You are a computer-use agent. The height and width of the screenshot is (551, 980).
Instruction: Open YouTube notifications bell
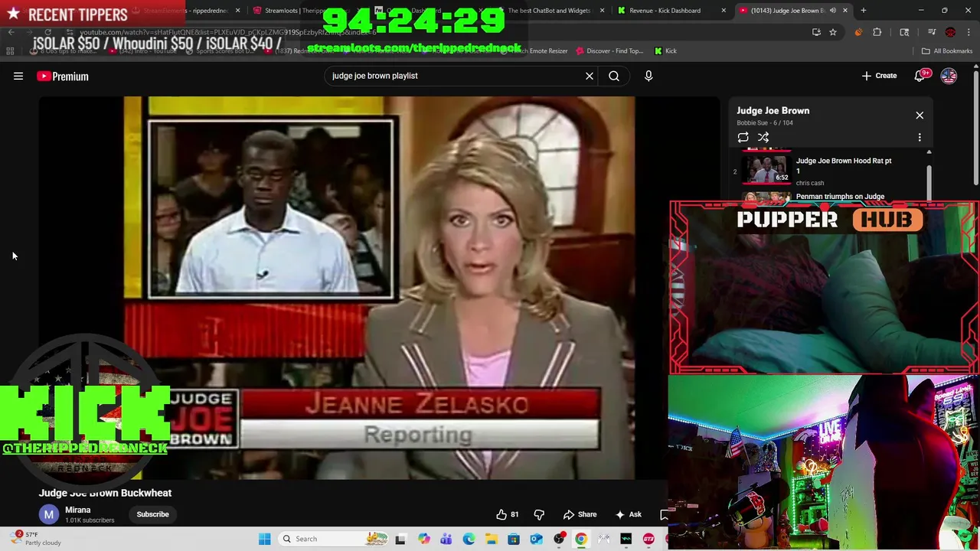coord(920,76)
